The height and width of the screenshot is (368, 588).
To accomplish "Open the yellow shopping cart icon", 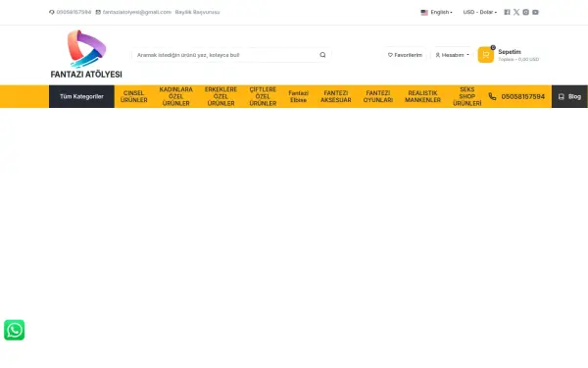I will 486,55.
